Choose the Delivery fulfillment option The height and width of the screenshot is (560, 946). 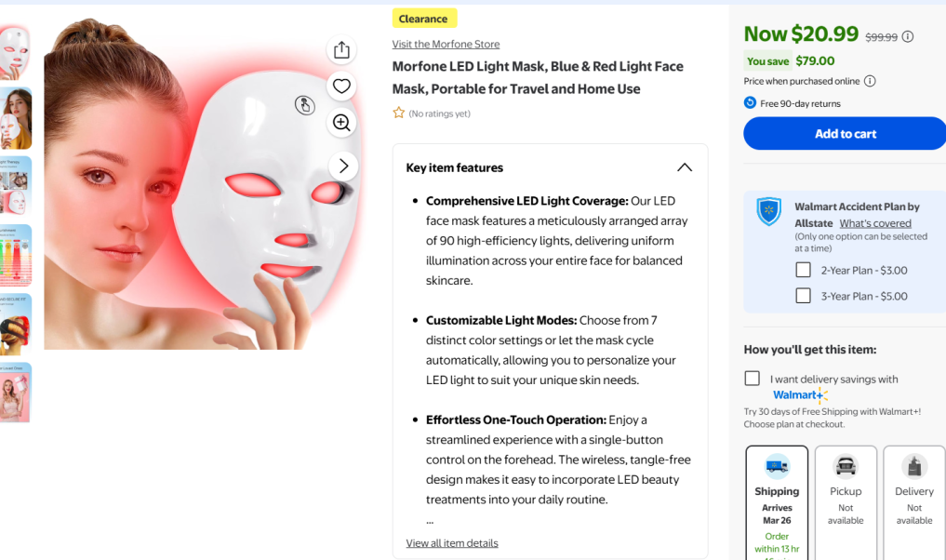click(914, 502)
